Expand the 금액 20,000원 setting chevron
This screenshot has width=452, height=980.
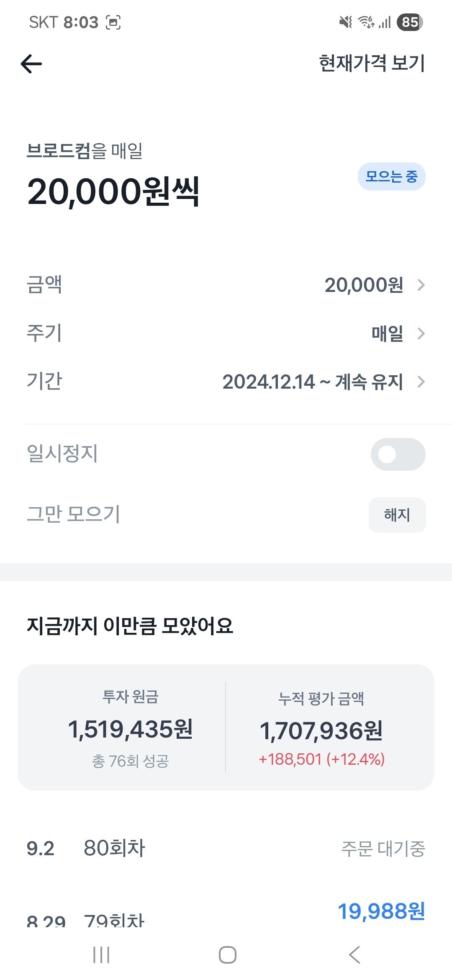click(421, 285)
